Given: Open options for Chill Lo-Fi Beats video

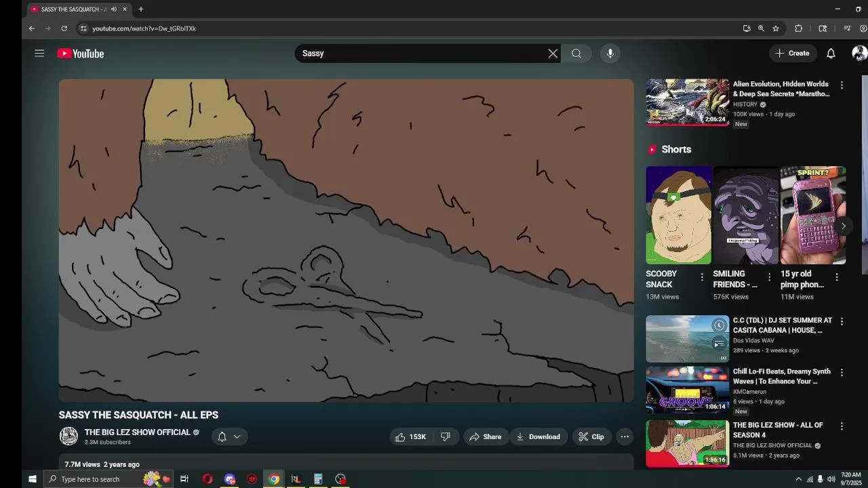Looking at the screenshot, I should point(842,373).
